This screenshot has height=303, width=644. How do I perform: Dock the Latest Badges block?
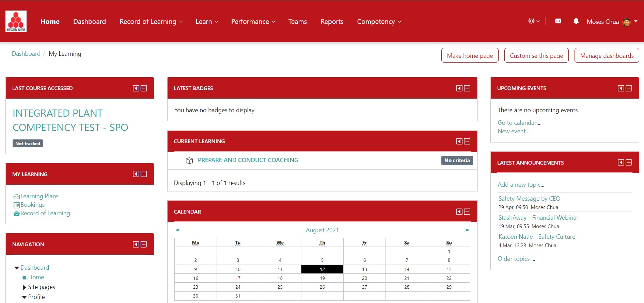pyautogui.click(x=459, y=88)
